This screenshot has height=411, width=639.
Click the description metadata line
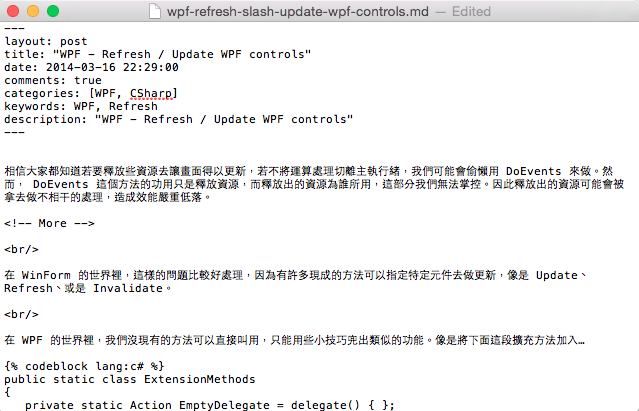pos(178,119)
